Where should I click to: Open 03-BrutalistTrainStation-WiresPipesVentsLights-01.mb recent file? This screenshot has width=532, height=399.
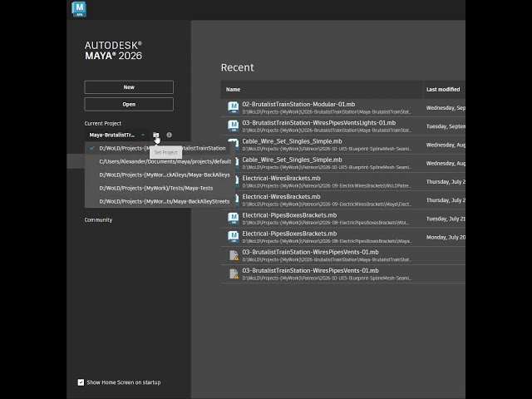[342, 126]
